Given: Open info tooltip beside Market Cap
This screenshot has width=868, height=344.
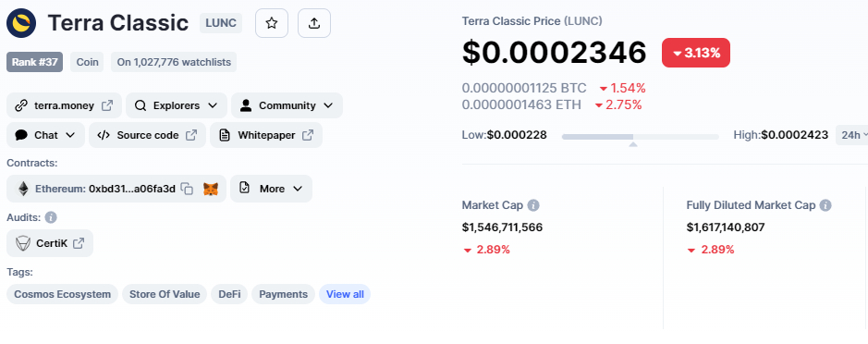Looking at the screenshot, I should pyautogui.click(x=533, y=205).
